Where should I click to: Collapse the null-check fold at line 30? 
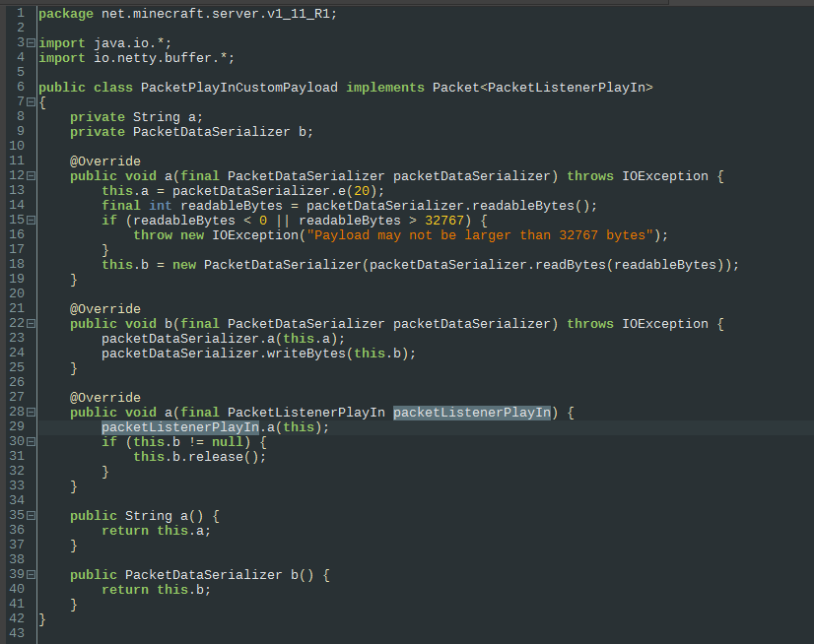[x=29, y=441]
